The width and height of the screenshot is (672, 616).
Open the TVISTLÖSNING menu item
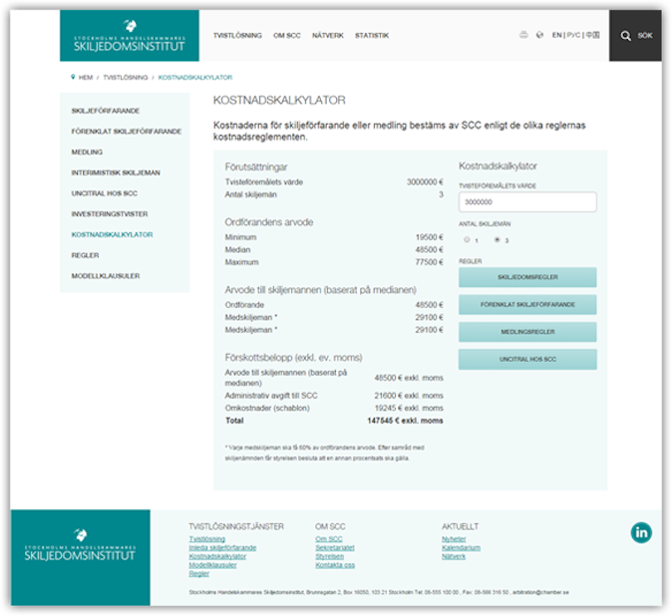pos(237,36)
